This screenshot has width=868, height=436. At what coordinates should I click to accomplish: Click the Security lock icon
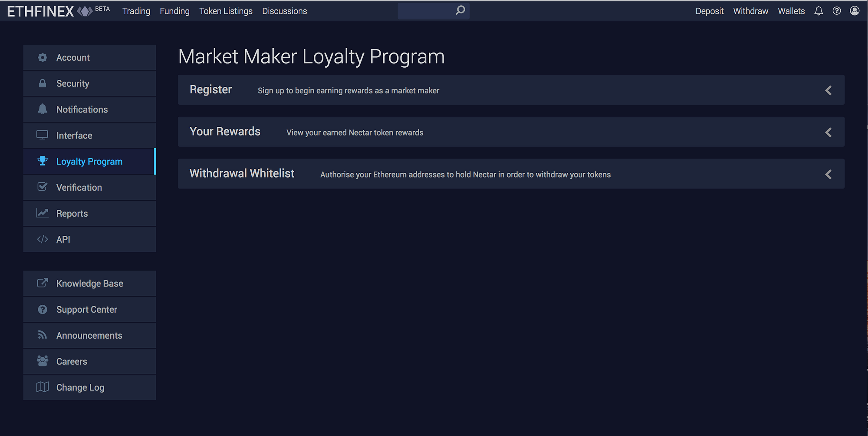click(x=43, y=83)
